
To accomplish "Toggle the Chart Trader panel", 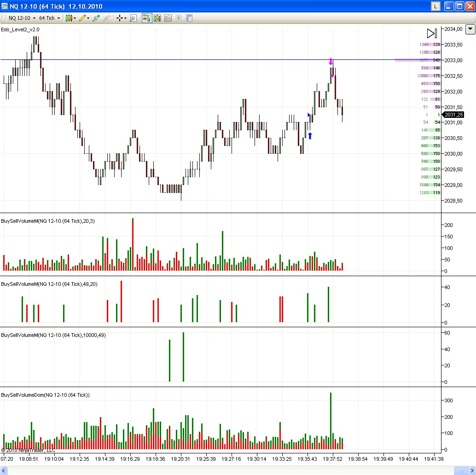I will 146,18.
